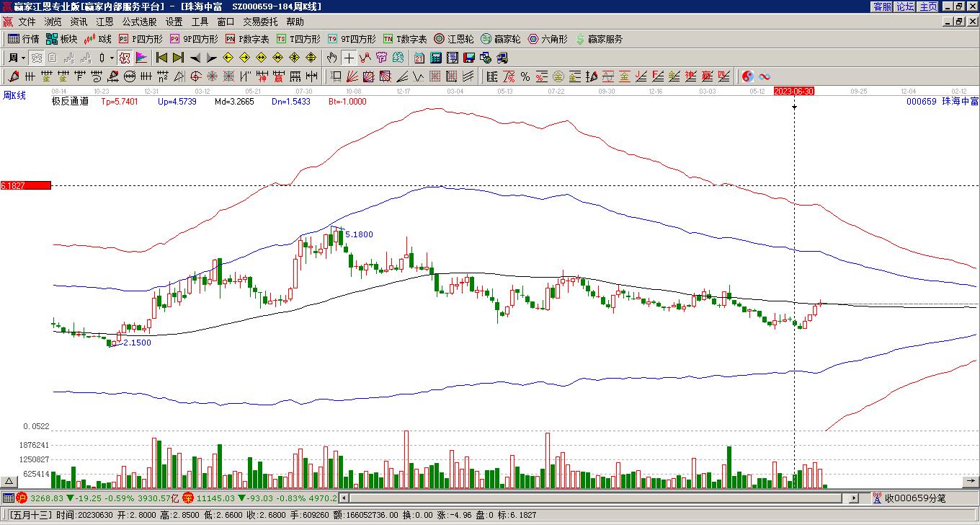Open the 工具 menu
This screenshot has height=525, width=980.
pyautogui.click(x=200, y=22)
